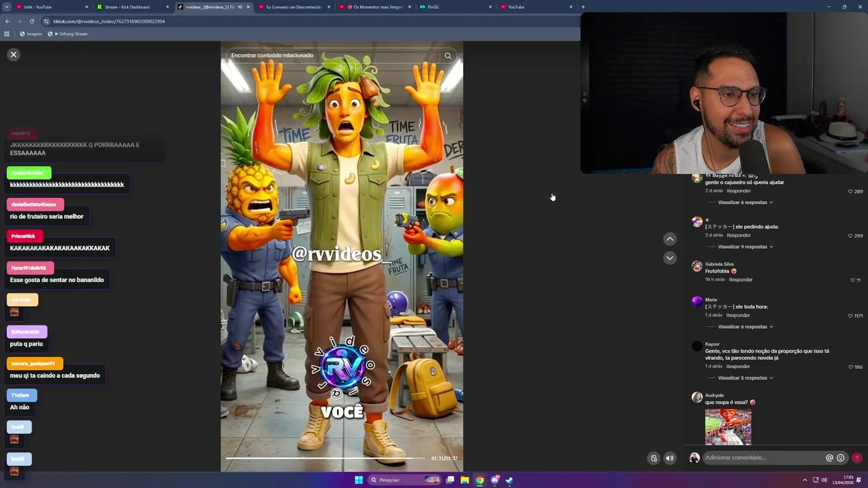This screenshot has width=868, height=488.
Task: Click the browser forward arrow
Action: coord(20,21)
